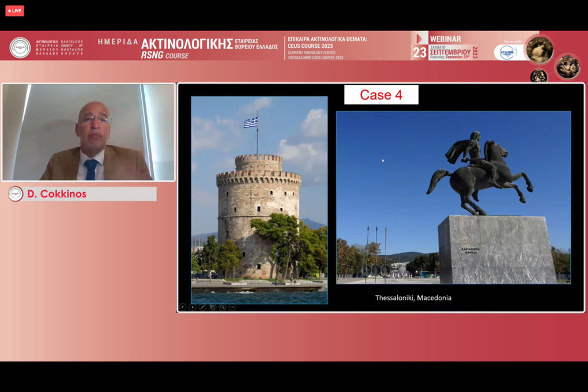
Task: Click the EFSUMB sponsor logo
Action: tap(508, 52)
